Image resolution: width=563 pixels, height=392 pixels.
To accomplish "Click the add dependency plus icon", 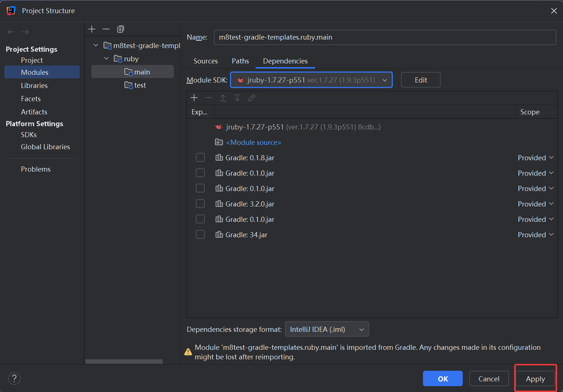I will [194, 98].
